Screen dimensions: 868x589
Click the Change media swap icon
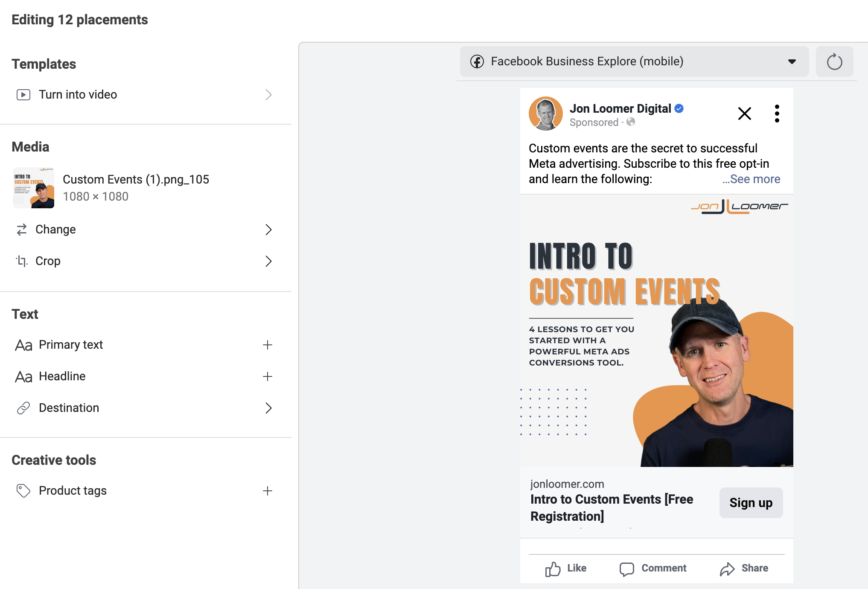23,230
